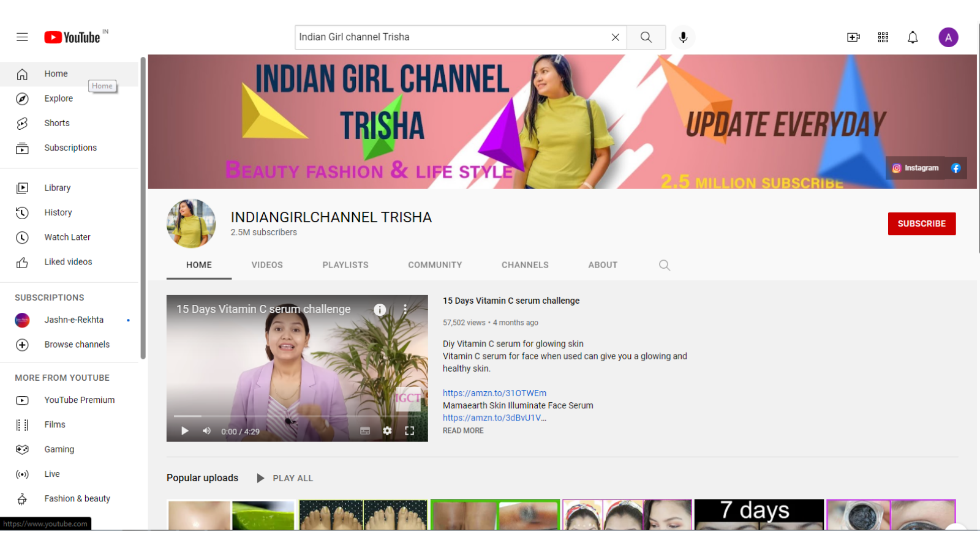This screenshot has width=980, height=551.
Task: Open the notifications bell
Action: coord(913,37)
